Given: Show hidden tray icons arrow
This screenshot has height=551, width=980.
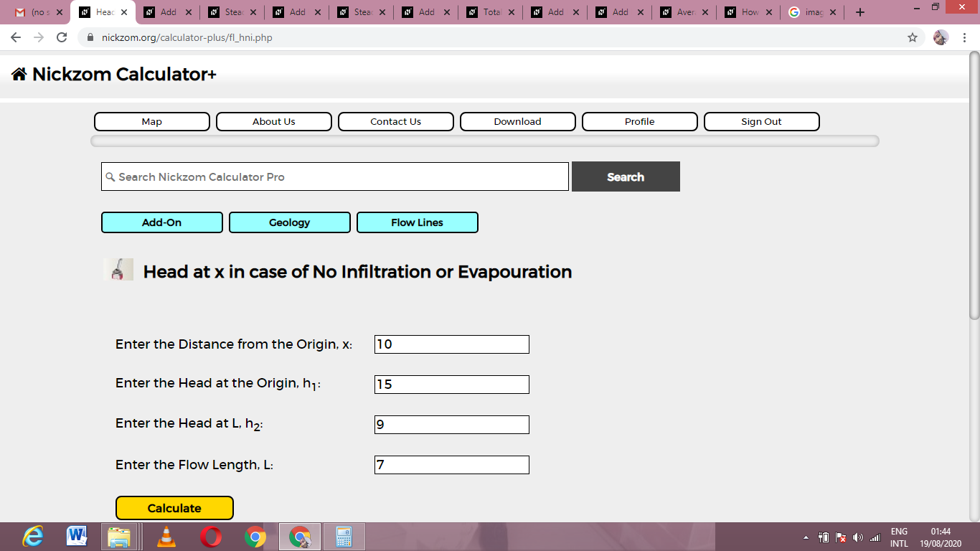Looking at the screenshot, I should coord(806,537).
